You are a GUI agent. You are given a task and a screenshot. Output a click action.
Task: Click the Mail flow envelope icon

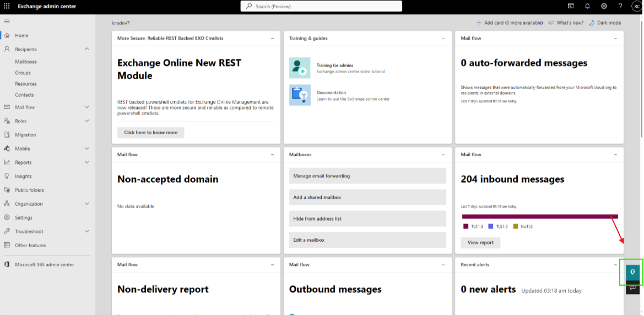click(7, 107)
